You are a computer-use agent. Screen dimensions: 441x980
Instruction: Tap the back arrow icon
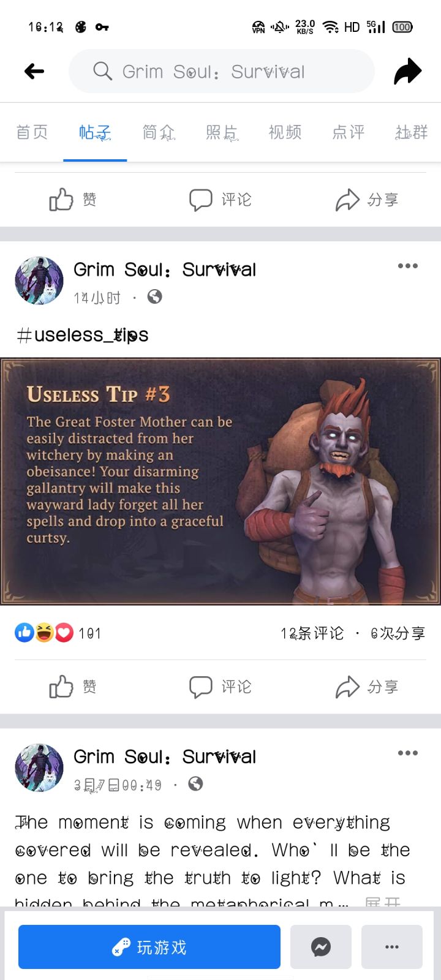pos(34,72)
